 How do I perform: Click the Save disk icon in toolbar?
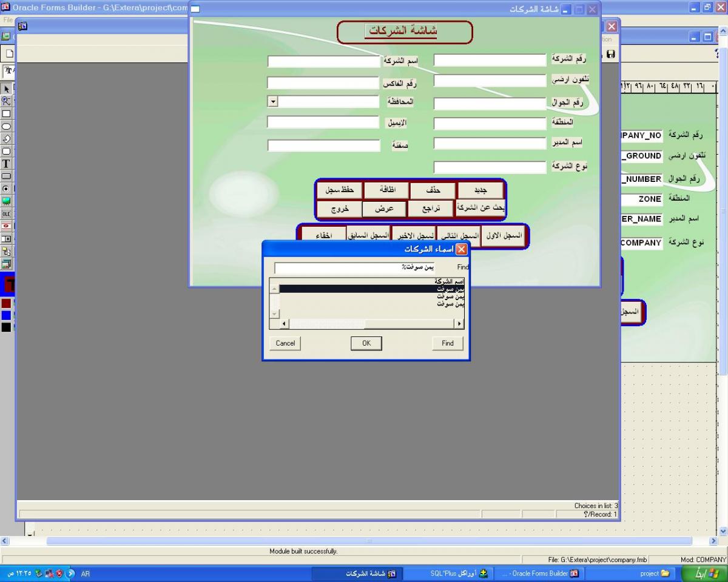(x=610, y=54)
